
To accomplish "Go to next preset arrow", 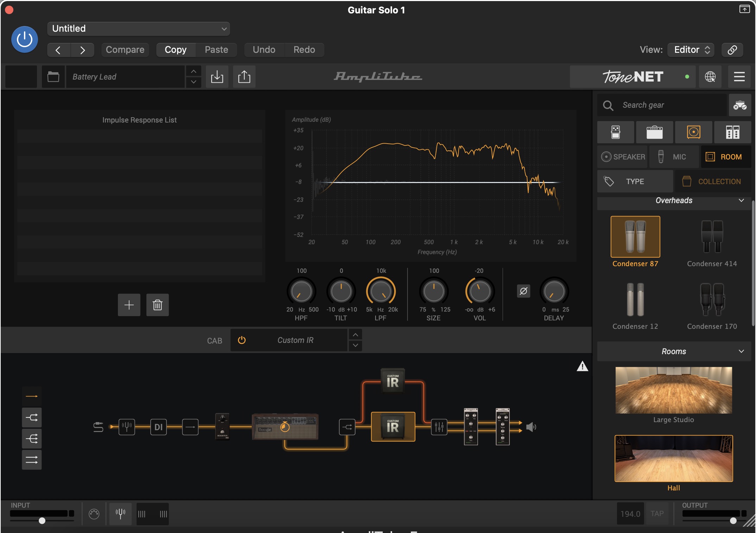I will [82, 50].
